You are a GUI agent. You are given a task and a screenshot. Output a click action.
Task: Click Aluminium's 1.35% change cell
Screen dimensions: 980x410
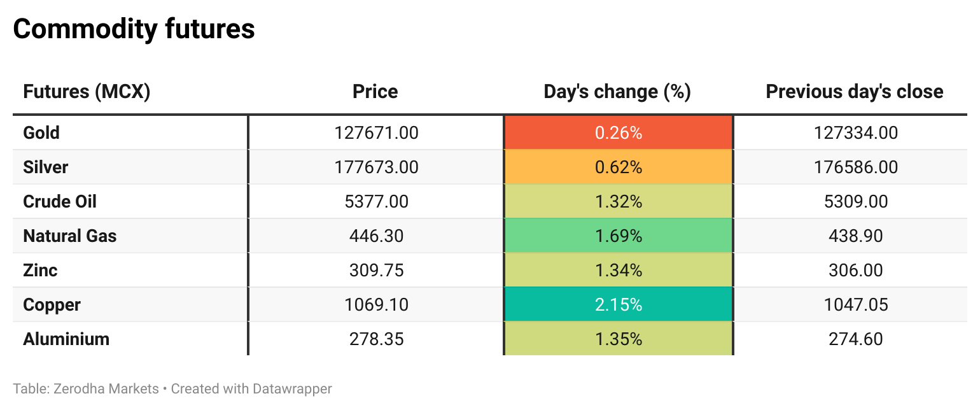618,339
